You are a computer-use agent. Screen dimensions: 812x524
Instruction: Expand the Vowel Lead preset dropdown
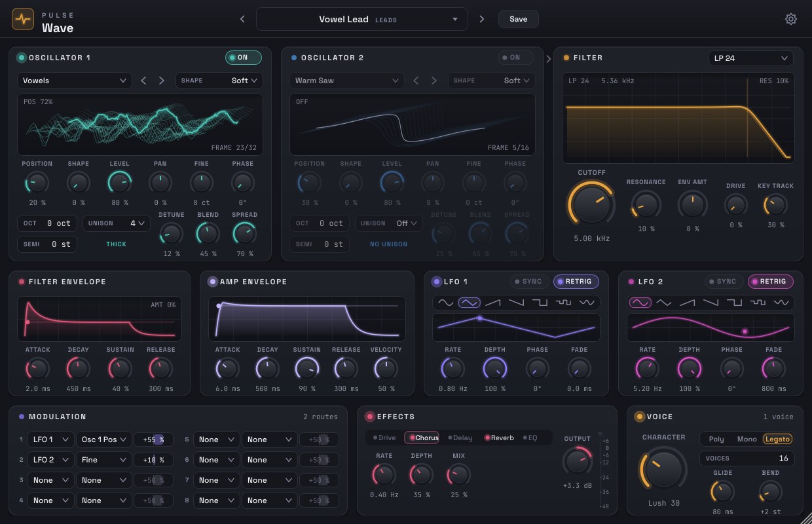click(362, 19)
